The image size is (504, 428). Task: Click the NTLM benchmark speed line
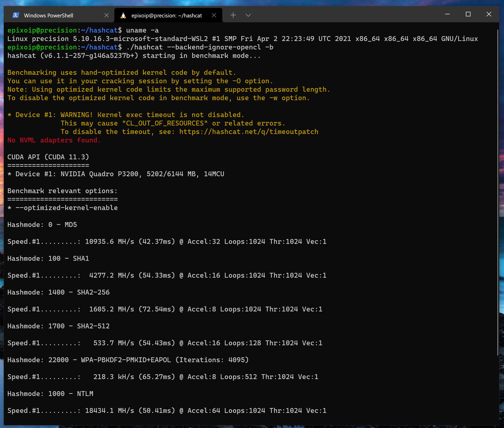pyautogui.click(x=166, y=410)
